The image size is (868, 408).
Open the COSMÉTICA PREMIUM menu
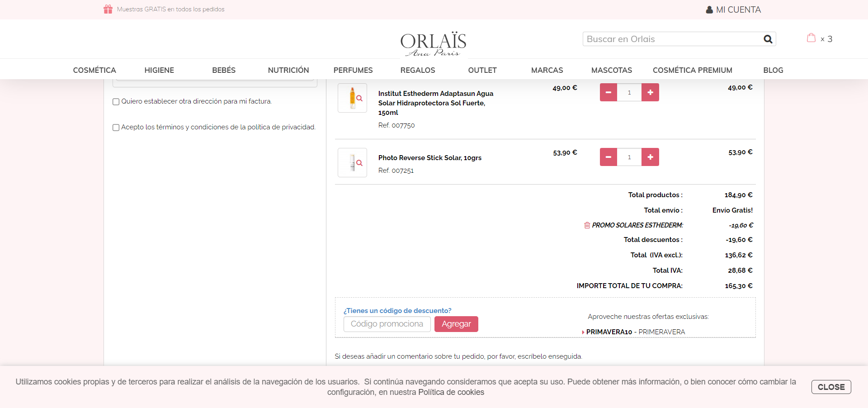pos(693,70)
